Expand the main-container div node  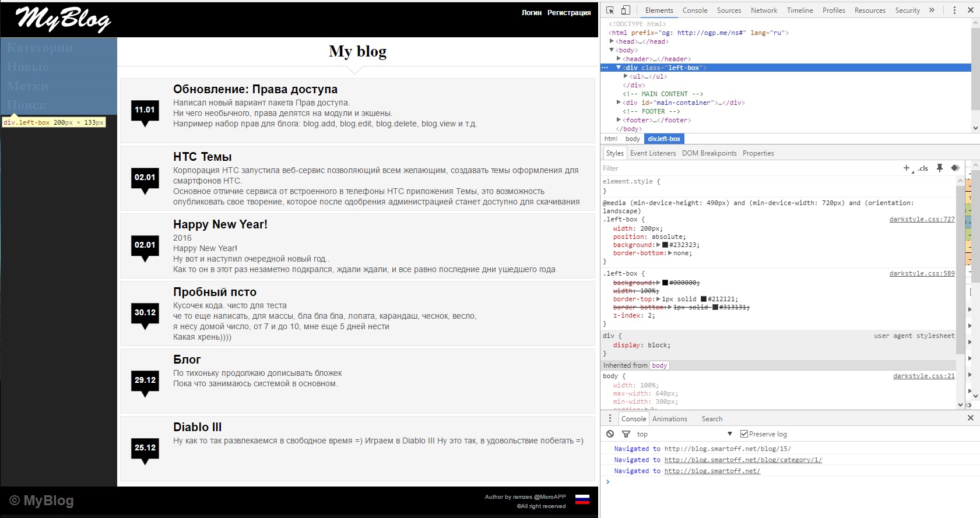point(619,103)
